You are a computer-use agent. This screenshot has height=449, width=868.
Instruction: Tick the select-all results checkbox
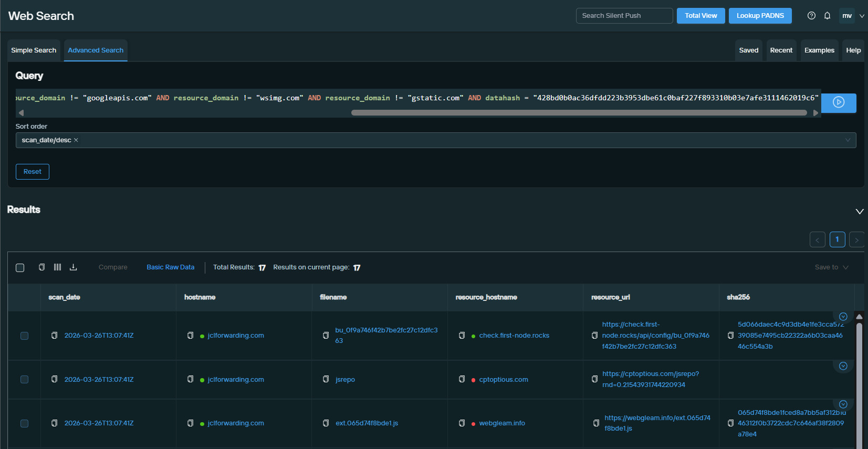coord(20,268)
